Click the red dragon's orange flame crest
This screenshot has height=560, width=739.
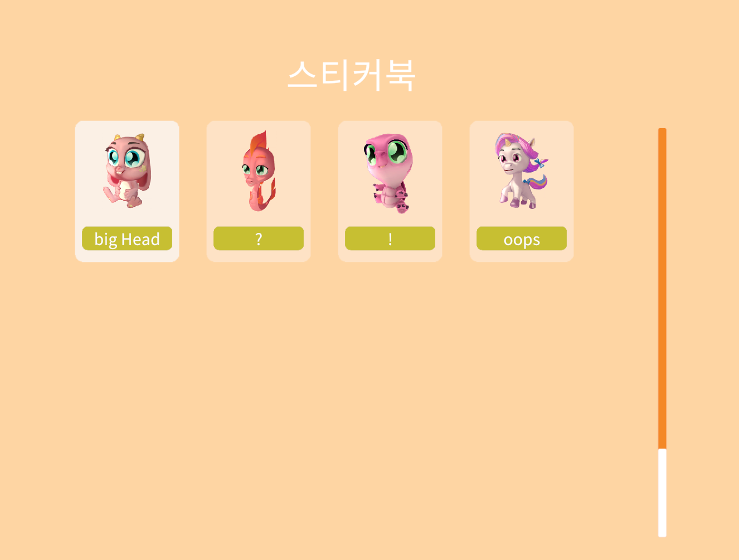click(x=259, y=143)
